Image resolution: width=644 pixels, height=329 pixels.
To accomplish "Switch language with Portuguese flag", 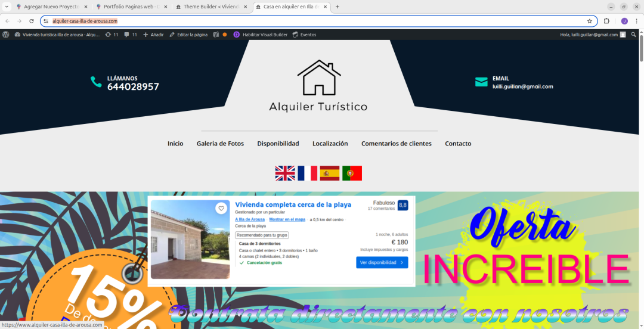I will tap(352, 173).
